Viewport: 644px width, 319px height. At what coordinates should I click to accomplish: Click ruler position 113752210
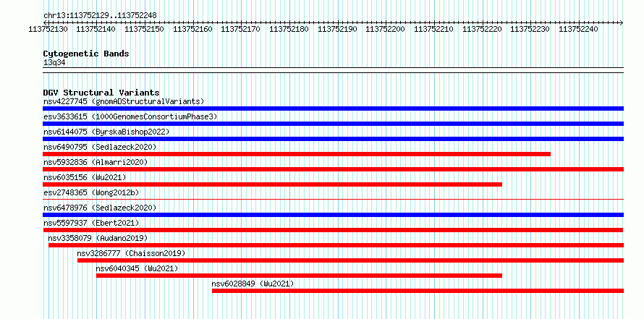click(433, 30)
